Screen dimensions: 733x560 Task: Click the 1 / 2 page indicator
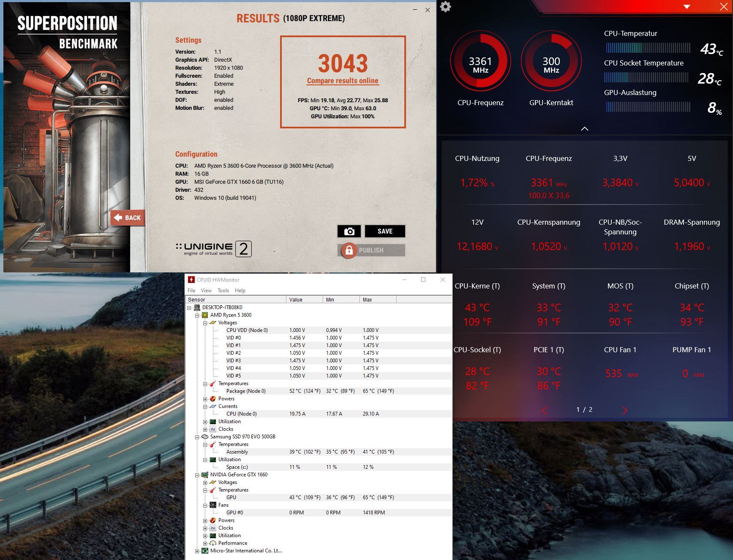pos(584,410)
